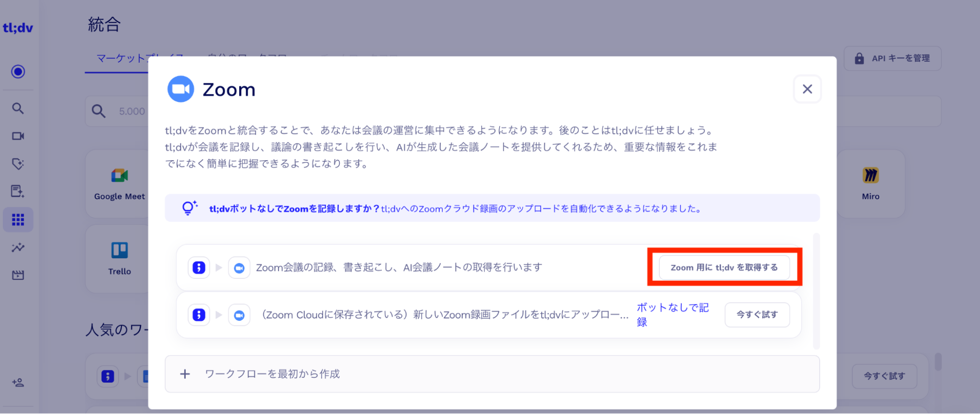Viewport: 980px width, 414px height.
Task: Click the Zoom logo in dialog header
Action: pos(181,89)
